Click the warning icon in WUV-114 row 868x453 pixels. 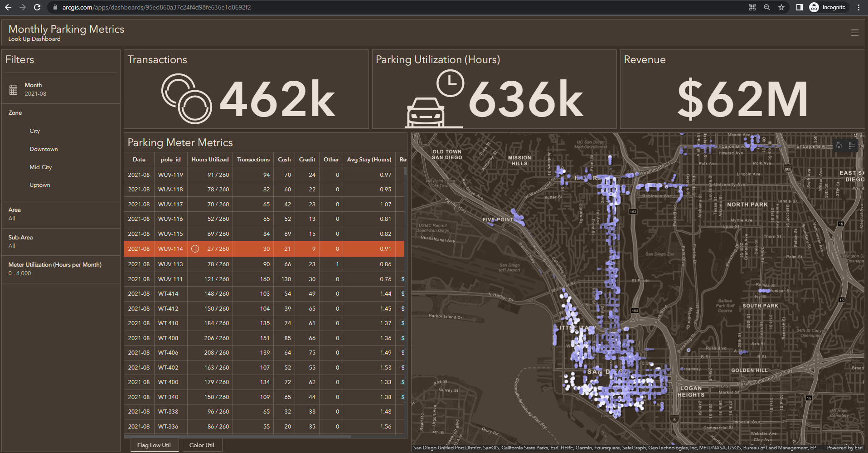click(195, 248)
